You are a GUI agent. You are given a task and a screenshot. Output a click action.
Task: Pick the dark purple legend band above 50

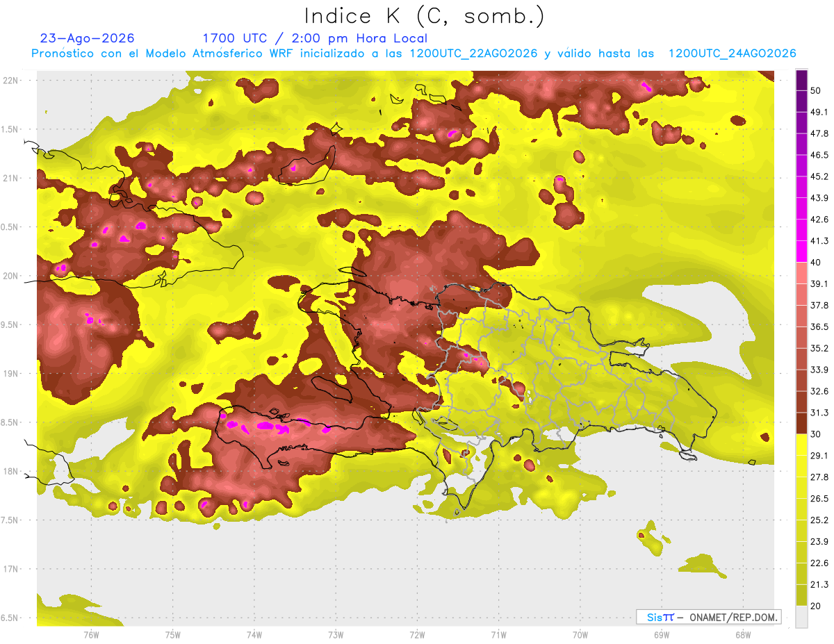click(801, 80)
